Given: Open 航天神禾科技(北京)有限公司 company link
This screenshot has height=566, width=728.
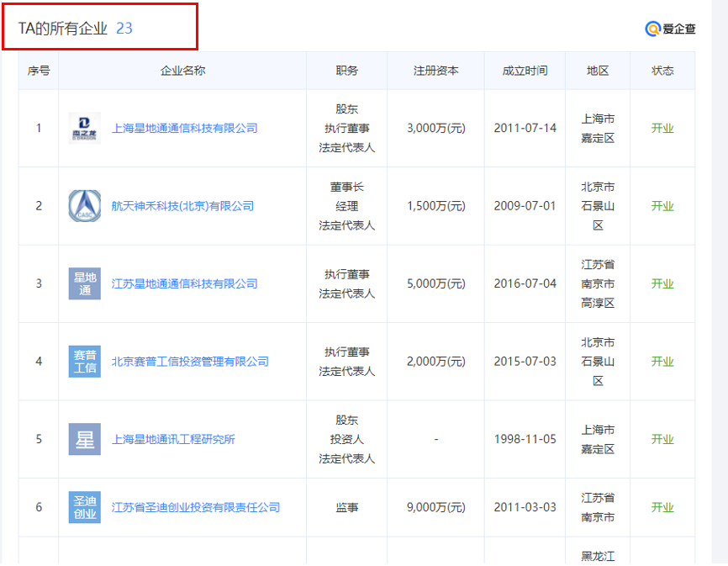Looking at the screenshot, I should point(182,206).
